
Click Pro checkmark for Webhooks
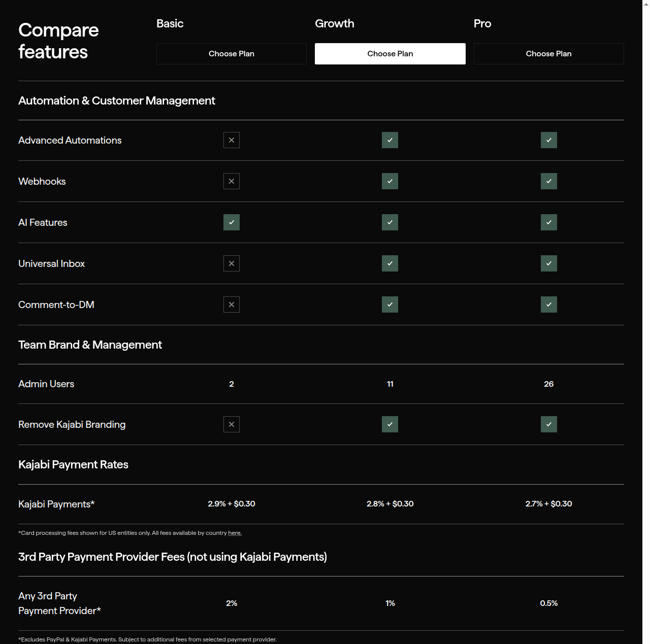point(549,181)
